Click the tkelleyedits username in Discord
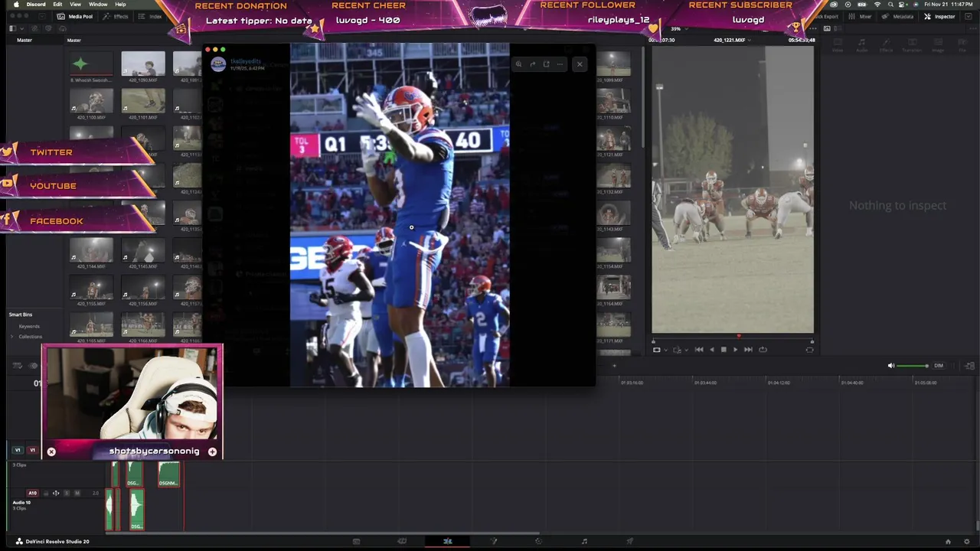Screen dimensions: 980x551 (x=246, y=61)
